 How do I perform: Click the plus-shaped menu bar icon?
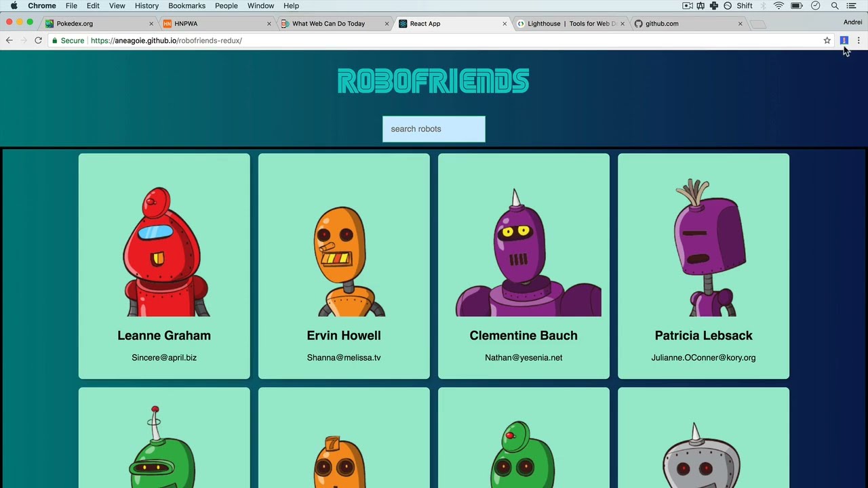tap(714, 5)
